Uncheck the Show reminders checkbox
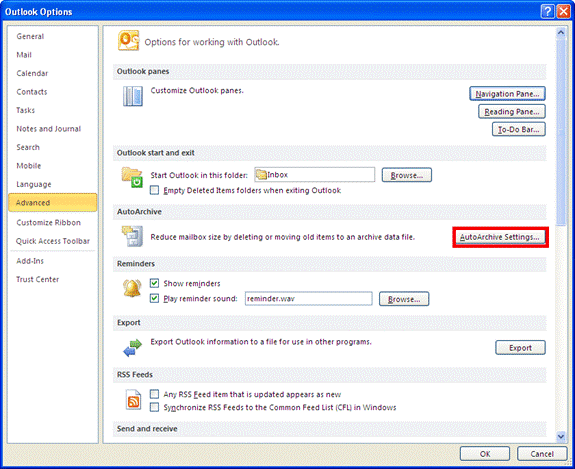Image resolution: width=575 pixels, height=469 pixels. [154, 283]
